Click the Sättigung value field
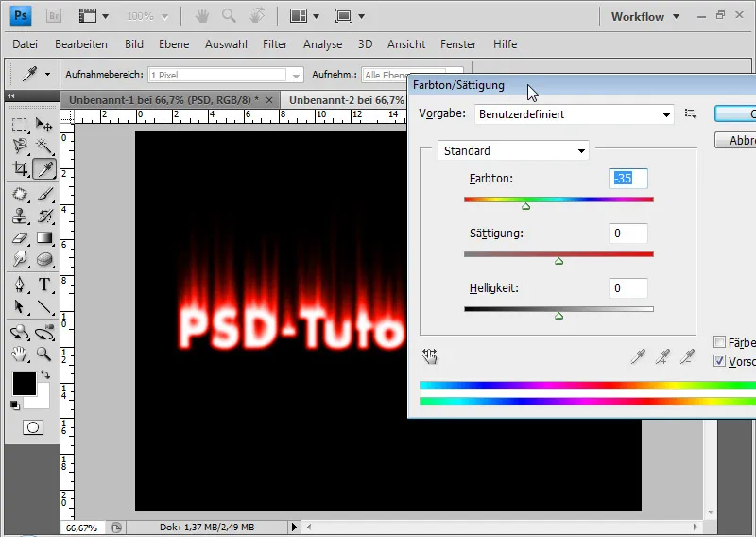The width and height of the screenshot is (756, 537). click(x=628, y=234)
